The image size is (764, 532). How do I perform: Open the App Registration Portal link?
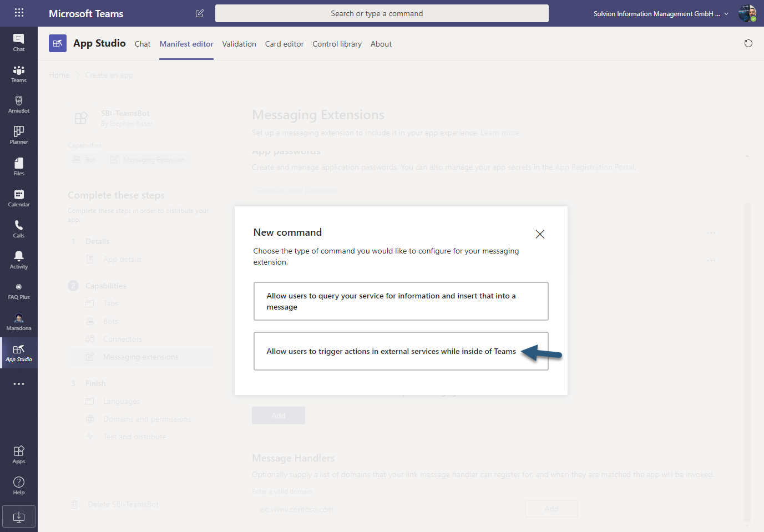tap(595, 167)
